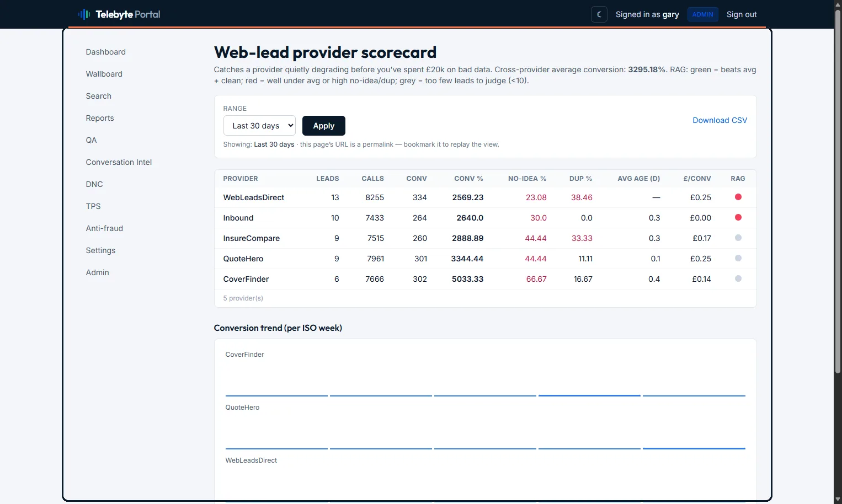Click the DUP % column header
Image resolution: width=842 pixels, height=504 pixels.
point(581,179)
